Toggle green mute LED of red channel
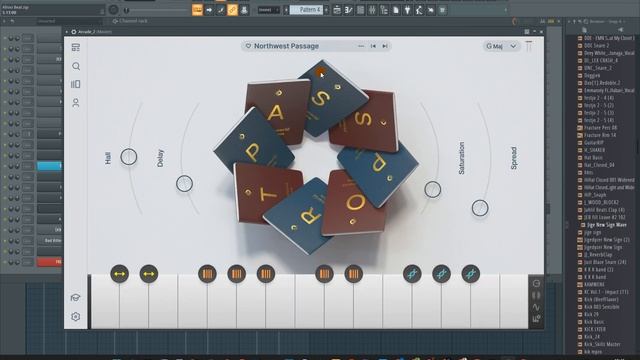Viewport: 640px width, 360px height. tap(5, 262)
